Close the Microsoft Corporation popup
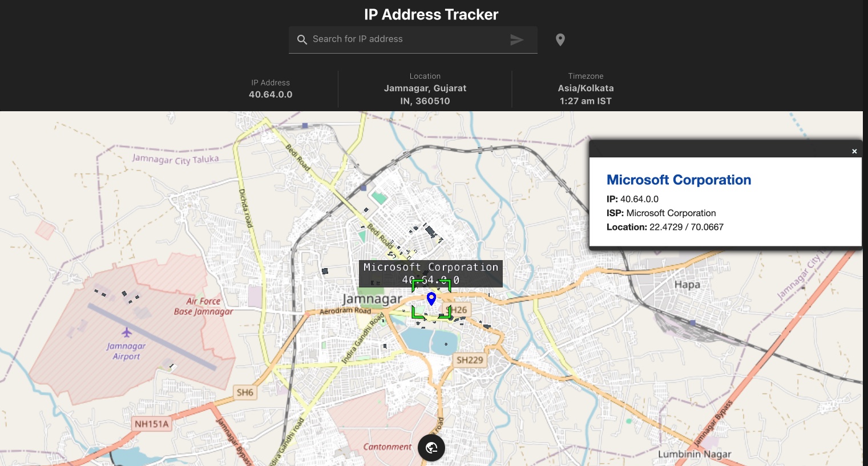 (x=854, y=151)
